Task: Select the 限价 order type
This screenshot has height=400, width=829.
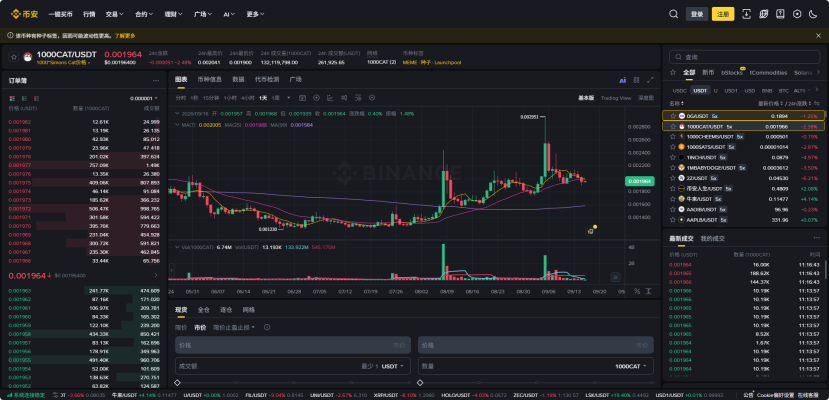Action: [181, 328]
